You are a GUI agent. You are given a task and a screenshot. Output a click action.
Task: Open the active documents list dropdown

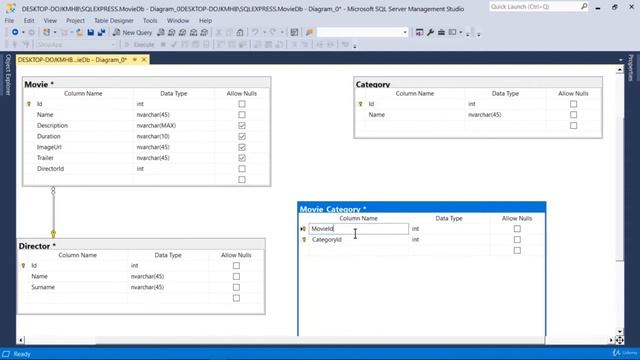[620, 60]
